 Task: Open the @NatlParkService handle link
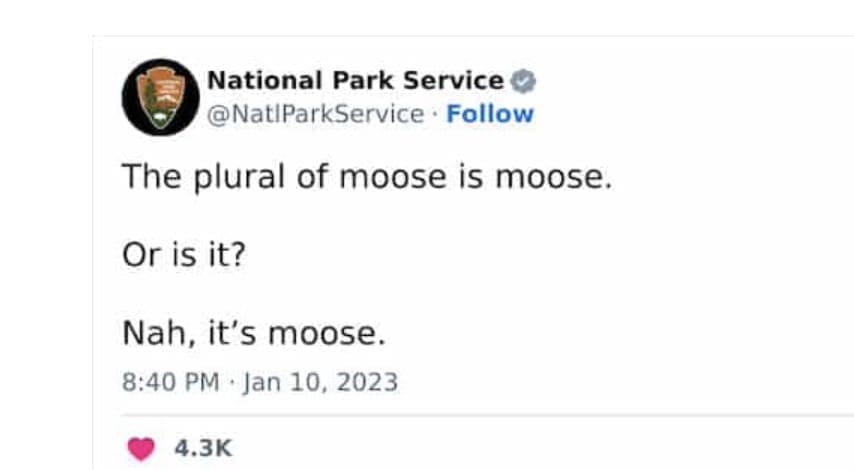tap(315, 114)
